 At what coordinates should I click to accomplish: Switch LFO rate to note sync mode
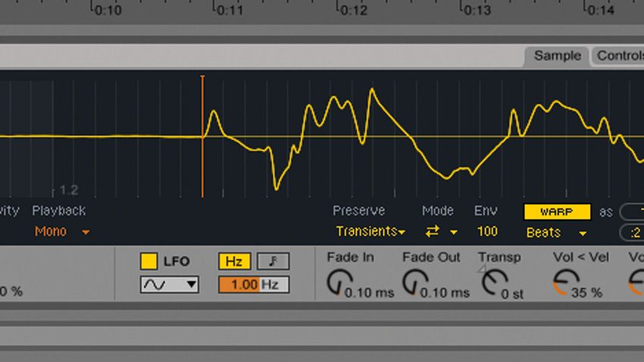click(x=273, y=261)
